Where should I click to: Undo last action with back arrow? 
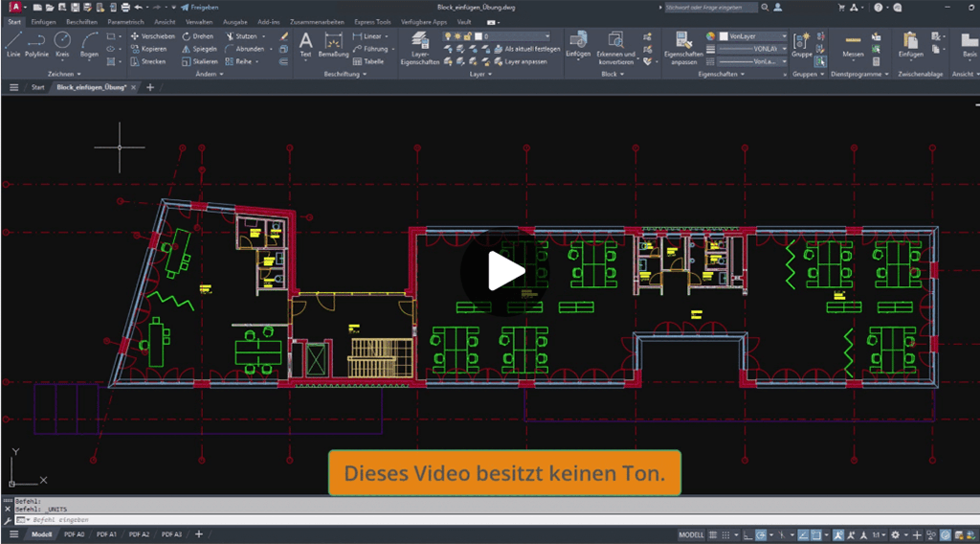click(x=139, y=8)
